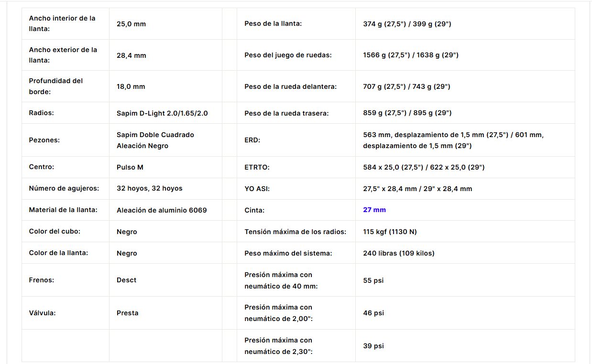The image size is (592, 364).
Task: Select the YO ASI row label
Action: [257, 189]
